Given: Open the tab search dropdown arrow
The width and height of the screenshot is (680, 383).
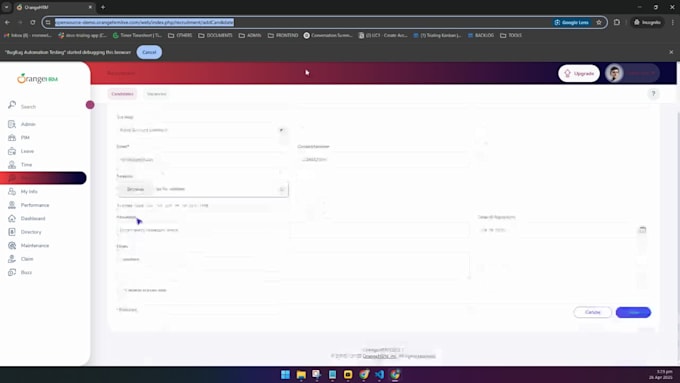Looking at the screenshot, I should click(7, 7).
